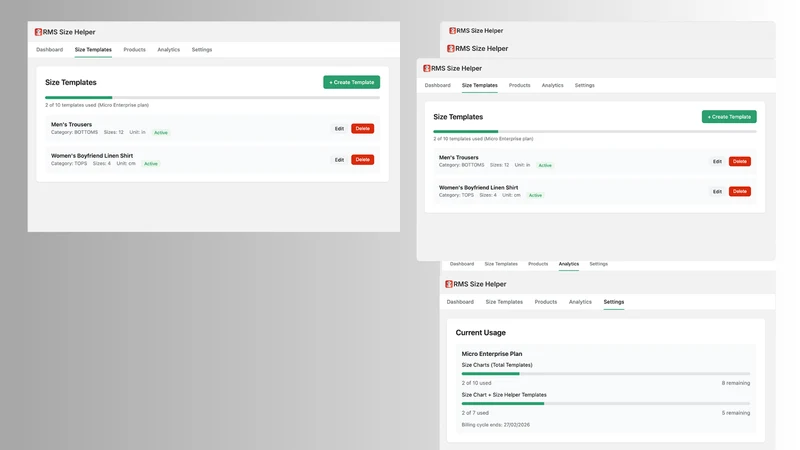Click the RMS logo in the left window

click(x=38, y=32)
